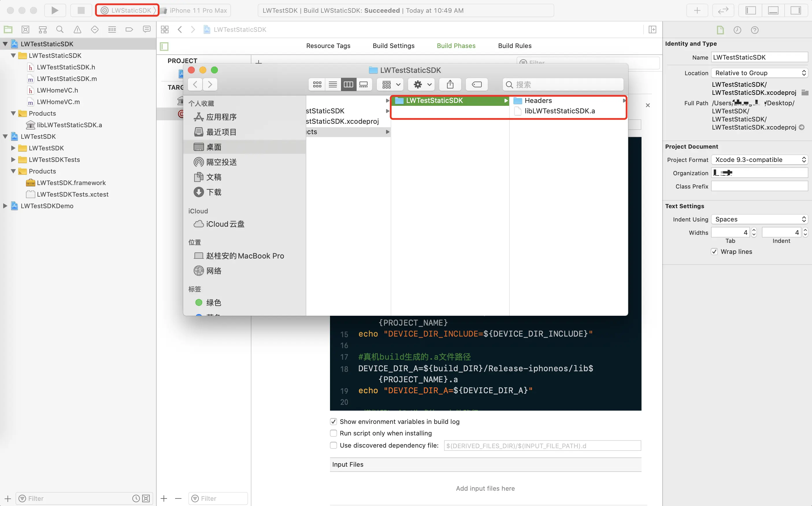
Task: Open the Finder action gear dropdown
Action: point(421,84)
